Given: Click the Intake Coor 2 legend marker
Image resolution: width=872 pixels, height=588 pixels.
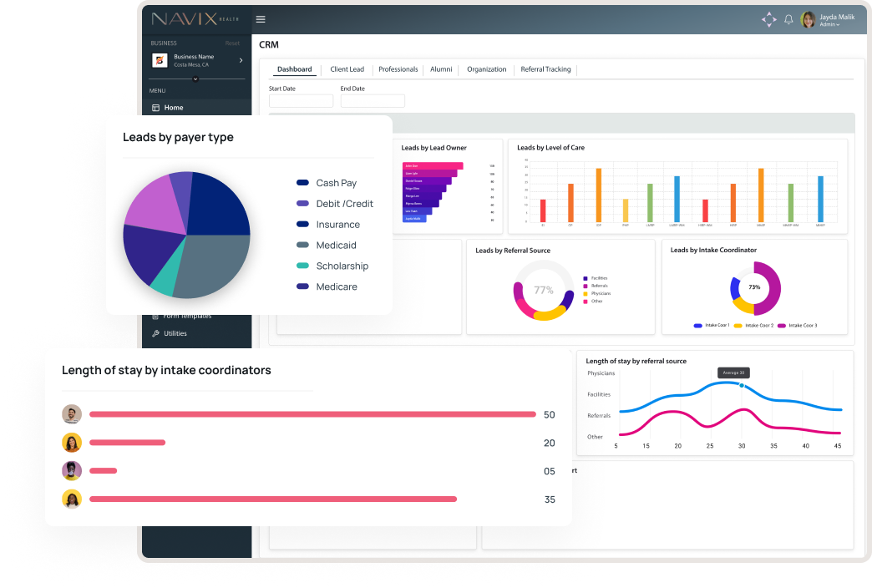Looking at the screenshot, I should tap(738, 326).
